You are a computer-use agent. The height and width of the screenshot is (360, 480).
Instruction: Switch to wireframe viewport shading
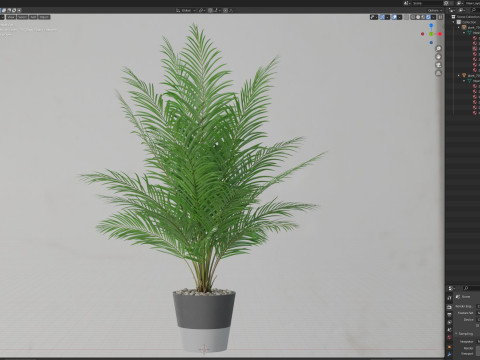[x=413, y=17]
